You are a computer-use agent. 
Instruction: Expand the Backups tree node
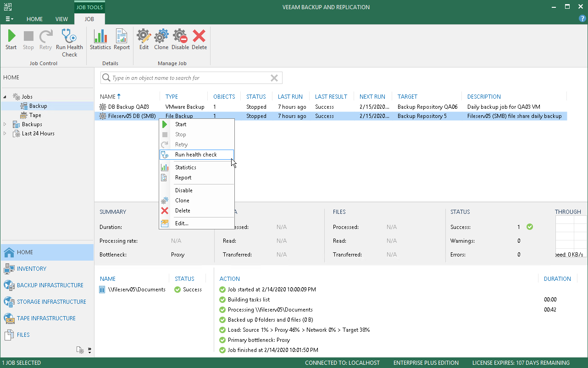coord(6,124)
